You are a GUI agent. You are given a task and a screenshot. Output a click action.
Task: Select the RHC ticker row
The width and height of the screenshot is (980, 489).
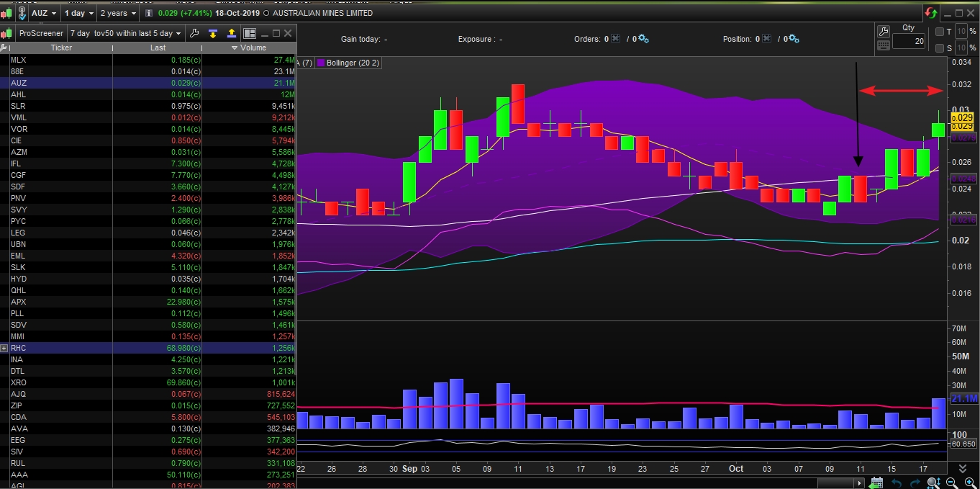(x=148, y=348)
